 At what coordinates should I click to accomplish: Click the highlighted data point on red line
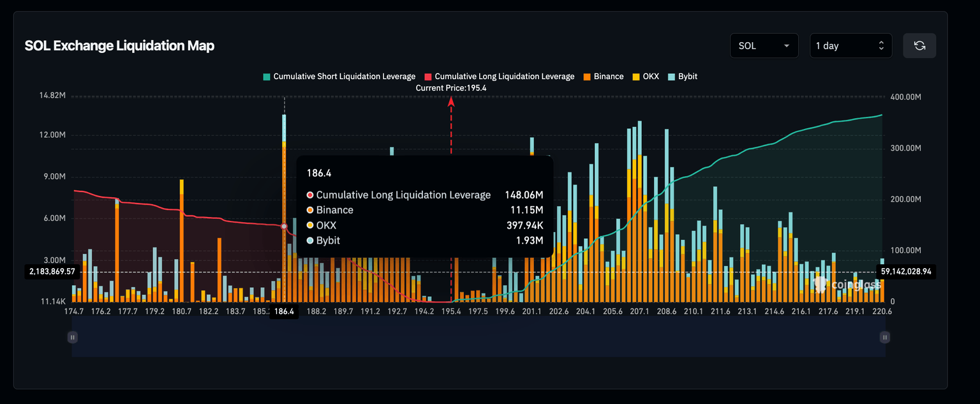tap(284, 227)
